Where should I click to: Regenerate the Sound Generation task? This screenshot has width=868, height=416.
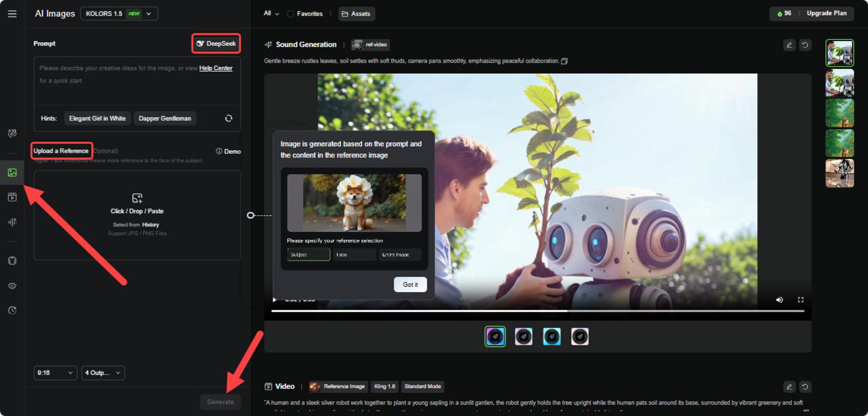point(805,45)
